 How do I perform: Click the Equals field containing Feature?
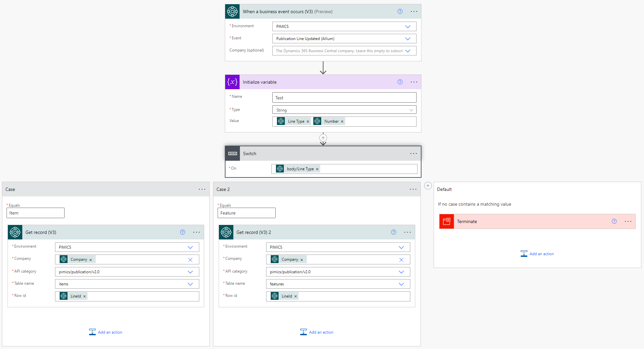246,213
